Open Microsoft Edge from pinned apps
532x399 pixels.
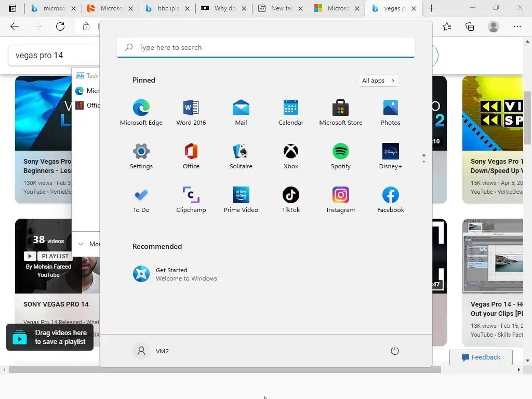tap(141, 112)
